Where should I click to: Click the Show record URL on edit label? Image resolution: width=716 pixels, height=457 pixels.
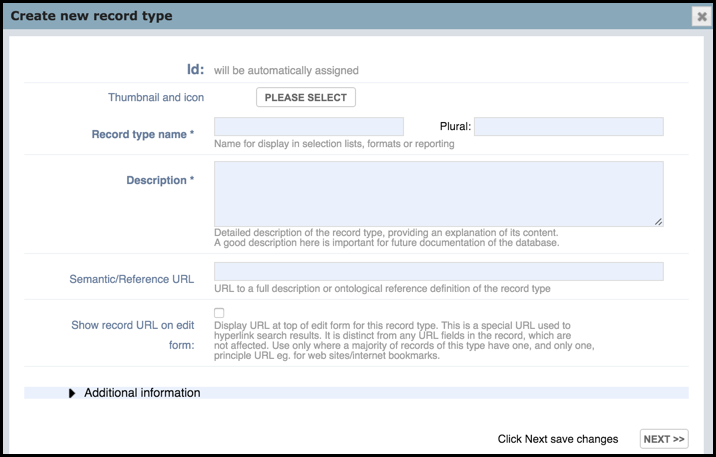pyautogui.click(x=132, y=325)
